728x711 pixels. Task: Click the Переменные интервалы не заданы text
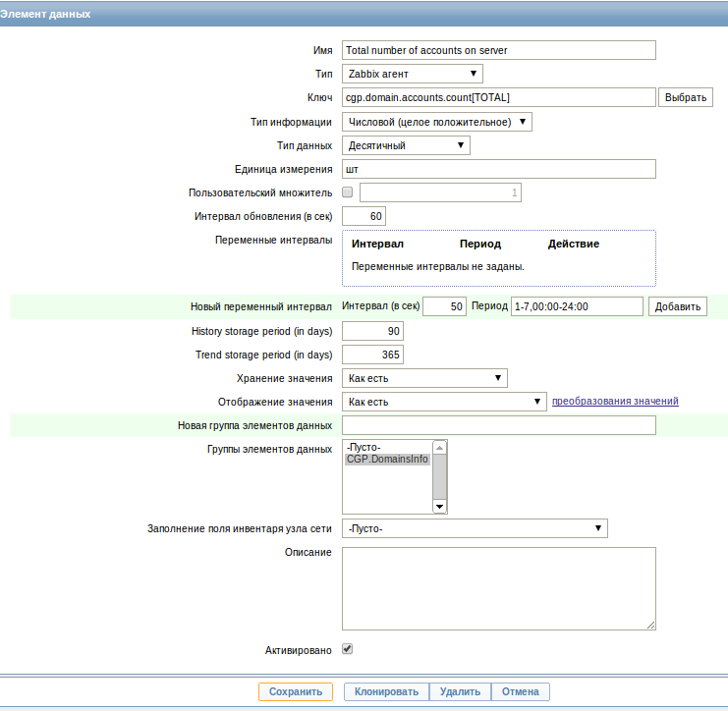click(438, 266)
